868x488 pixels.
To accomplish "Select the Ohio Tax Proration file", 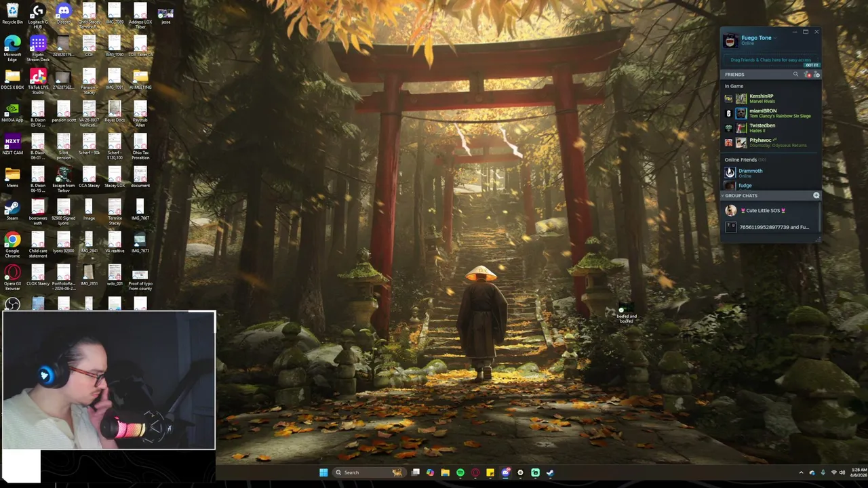I will coord(140,146).
